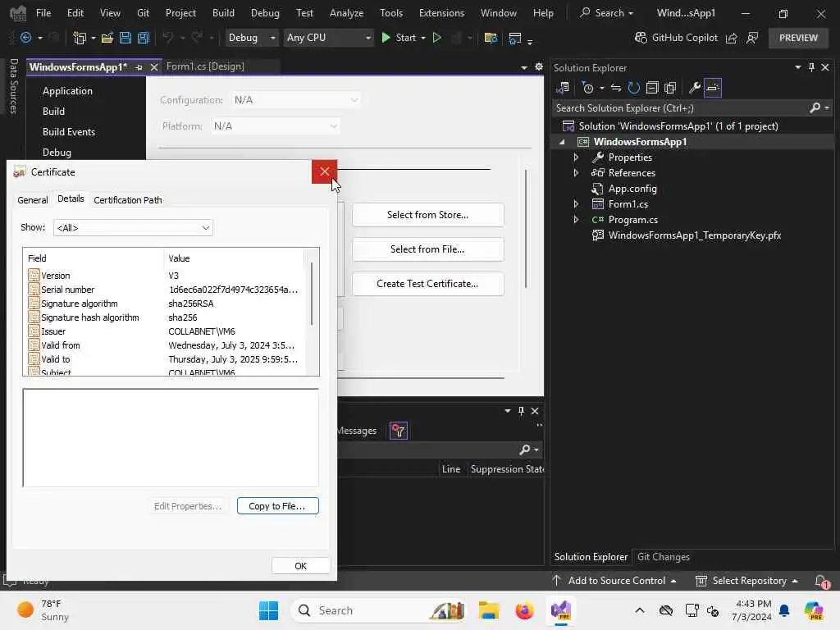Click the tab settings gear icon

tap(539, 66)
